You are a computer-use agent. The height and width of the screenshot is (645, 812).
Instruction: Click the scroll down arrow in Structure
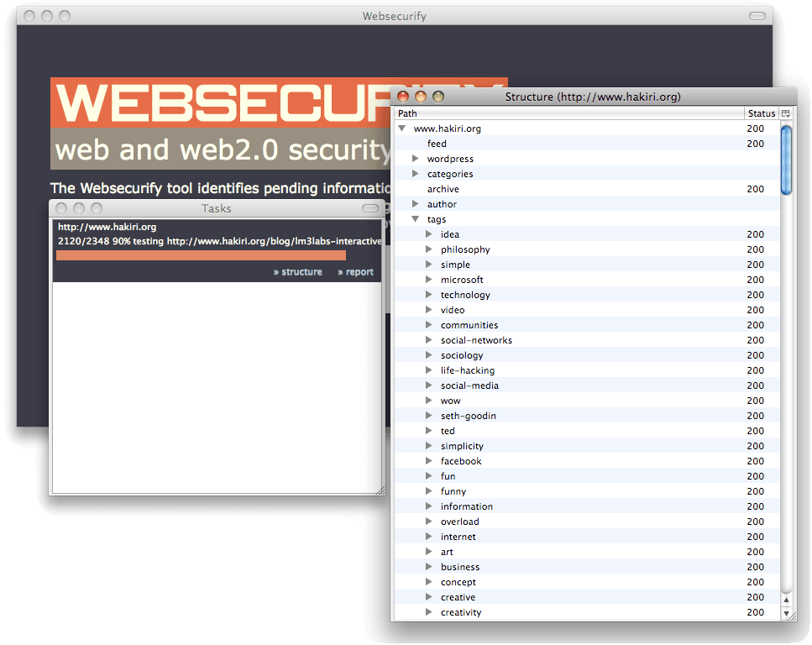(x=786, y=614)
